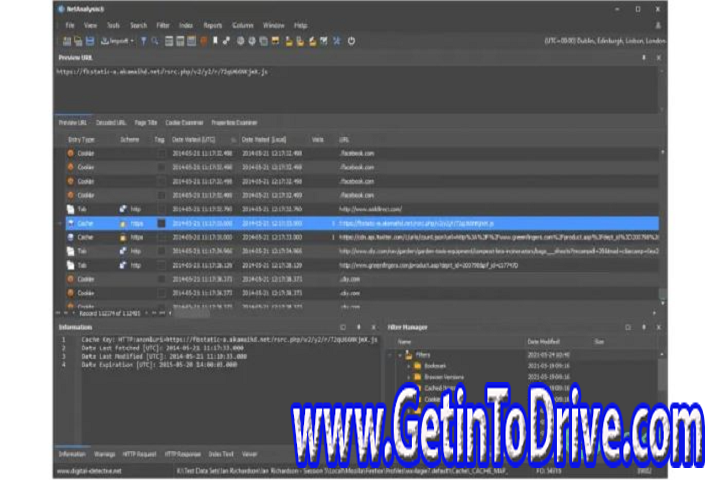This screenshot has height=480, width=720.
Task: Click the copy pages icon beside the globes
Action: pos(264,41)
